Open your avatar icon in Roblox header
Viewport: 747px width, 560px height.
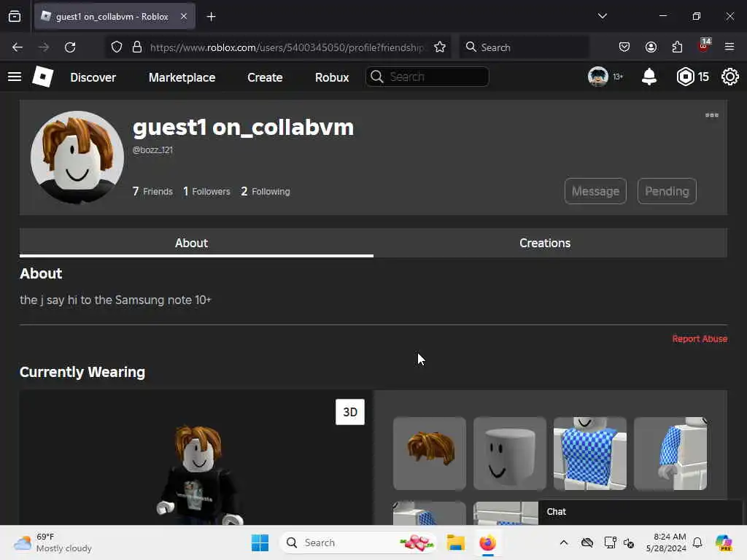[x=598, y=77]
